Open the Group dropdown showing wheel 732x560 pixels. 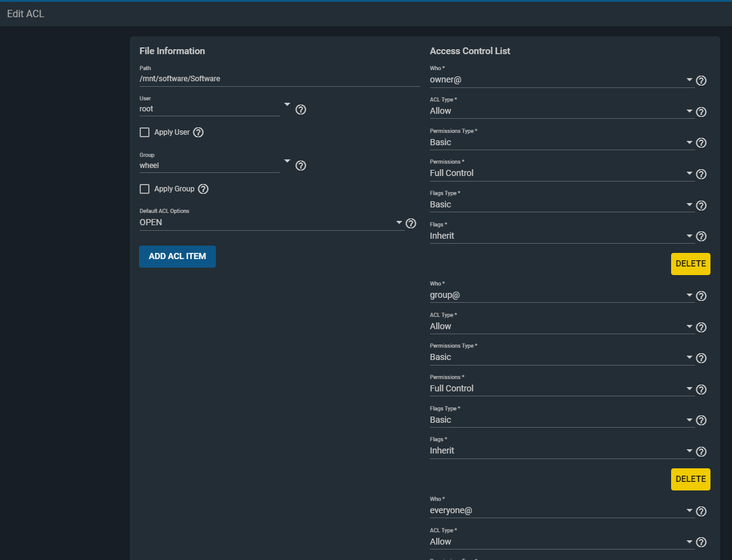coord(209,166)
